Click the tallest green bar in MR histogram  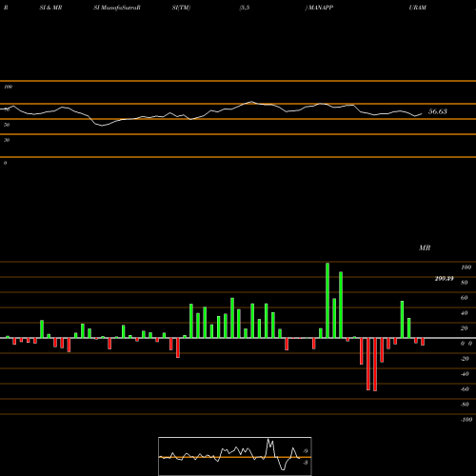coord(327,301)
